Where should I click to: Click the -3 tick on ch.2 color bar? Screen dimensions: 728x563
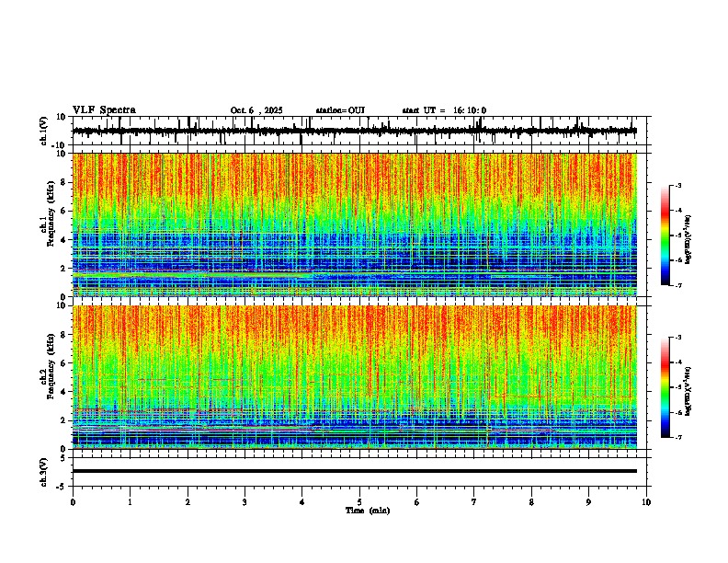[x=678, y=338]
